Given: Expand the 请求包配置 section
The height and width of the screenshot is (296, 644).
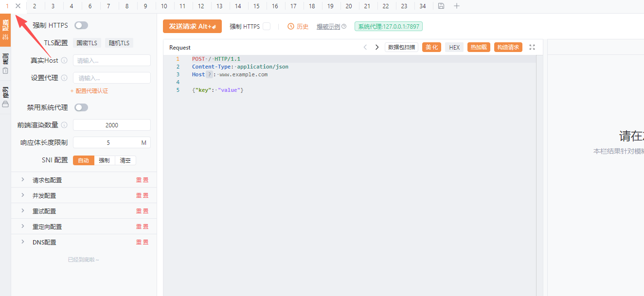Looking at the screenshot, I should click(23, 180).
